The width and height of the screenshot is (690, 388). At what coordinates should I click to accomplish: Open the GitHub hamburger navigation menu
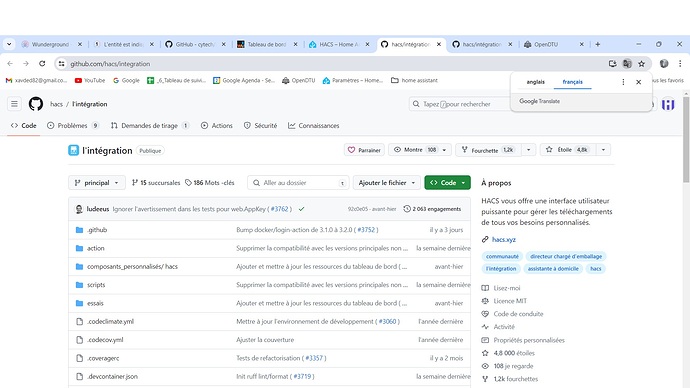tap(14, 104)
